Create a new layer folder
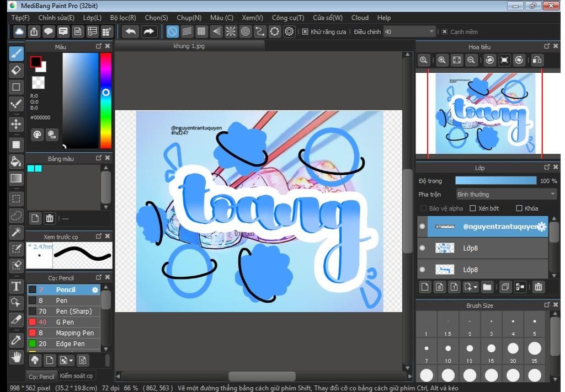 487,287
